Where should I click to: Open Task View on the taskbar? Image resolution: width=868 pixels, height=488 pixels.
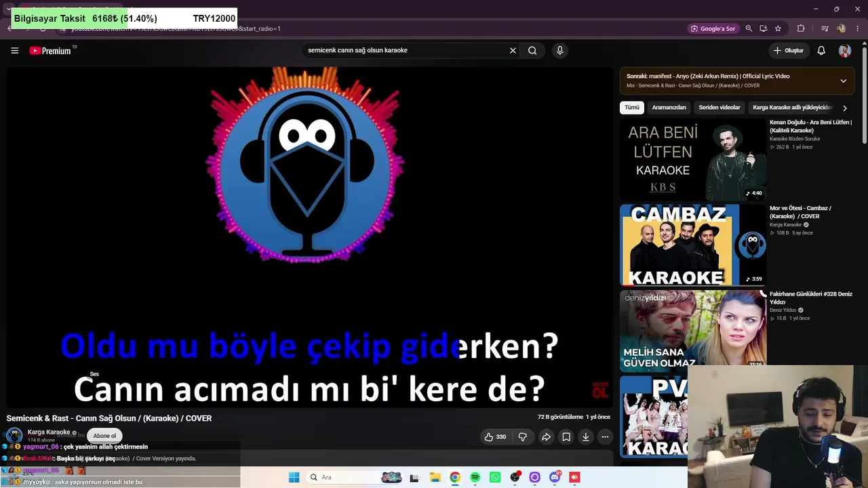(x=414, y=477)
